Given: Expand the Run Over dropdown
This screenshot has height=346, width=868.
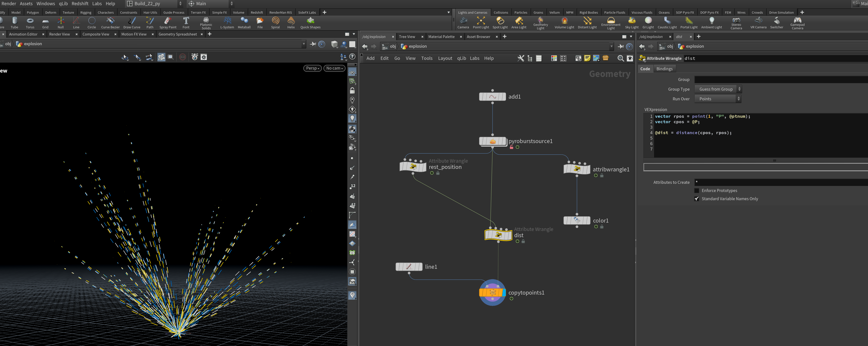Looking at the screenshot, I should tap(718, 99).
